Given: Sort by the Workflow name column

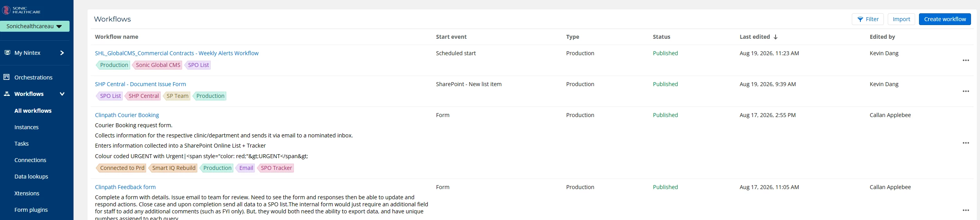Looking at the screenshot, I should click(x=116, y=37).
